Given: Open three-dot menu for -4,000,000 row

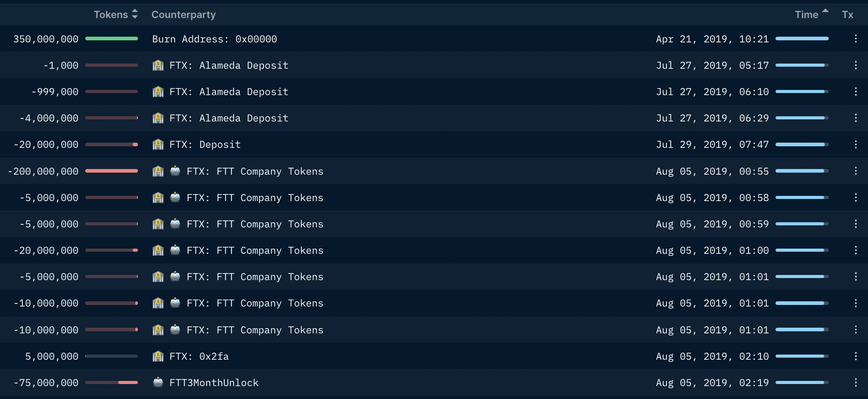Looking at the screenshot, I should click(856, 118).
